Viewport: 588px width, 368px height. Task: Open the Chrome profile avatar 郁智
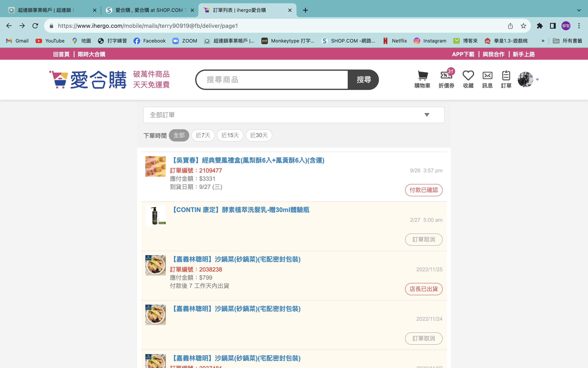click(x=566, y=26)
